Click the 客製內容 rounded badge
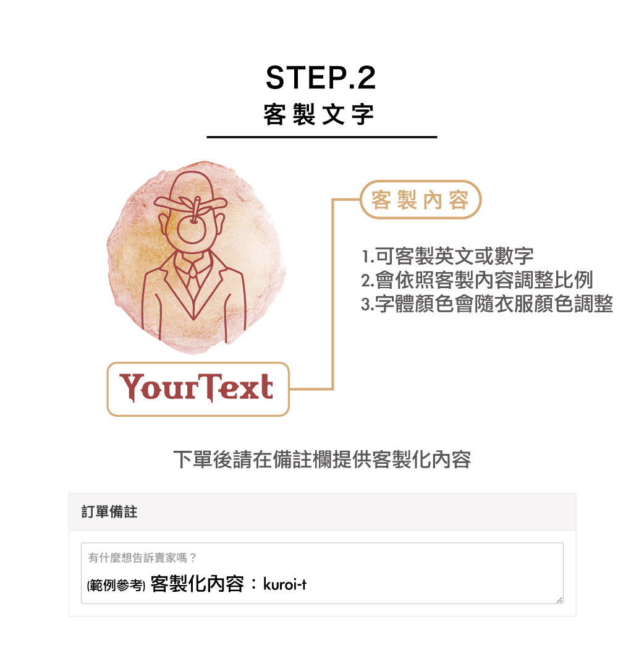 (x=420, y=200)
